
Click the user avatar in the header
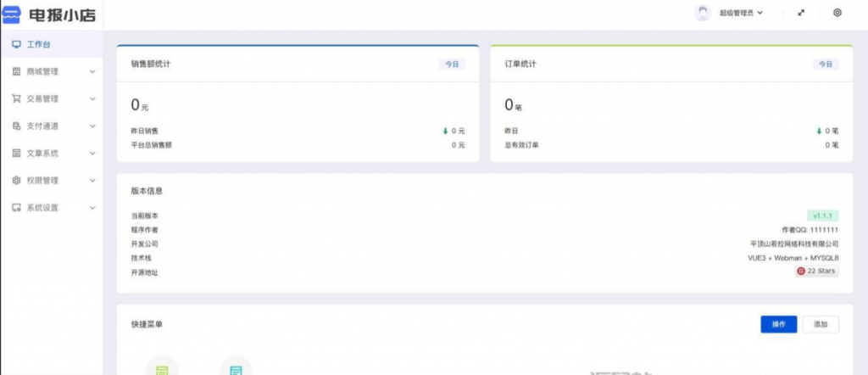703,13
